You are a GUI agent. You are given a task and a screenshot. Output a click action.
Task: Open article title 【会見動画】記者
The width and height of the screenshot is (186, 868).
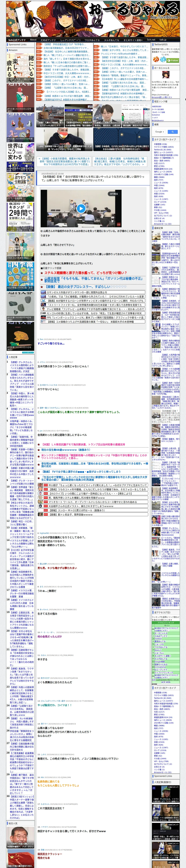click(93, 179)
